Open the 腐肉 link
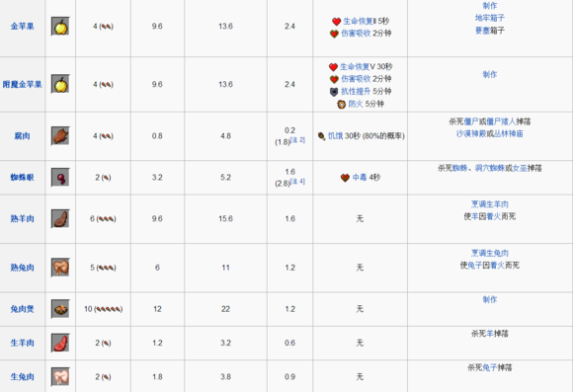This screenshot has width=573, height=392. pyautogui.click(x=23, y=136)
